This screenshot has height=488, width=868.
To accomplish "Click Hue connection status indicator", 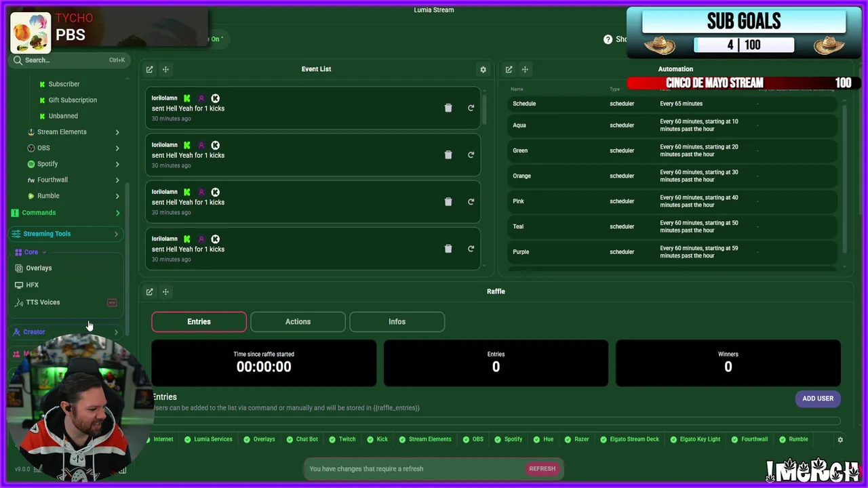I will click(543, 439).
